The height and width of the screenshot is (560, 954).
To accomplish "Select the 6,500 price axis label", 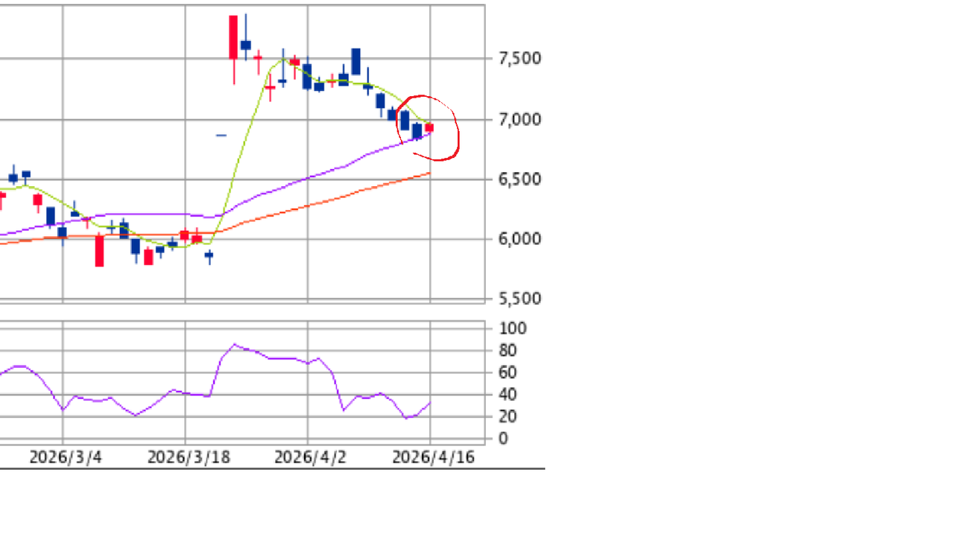I will (x=519, y=179).
